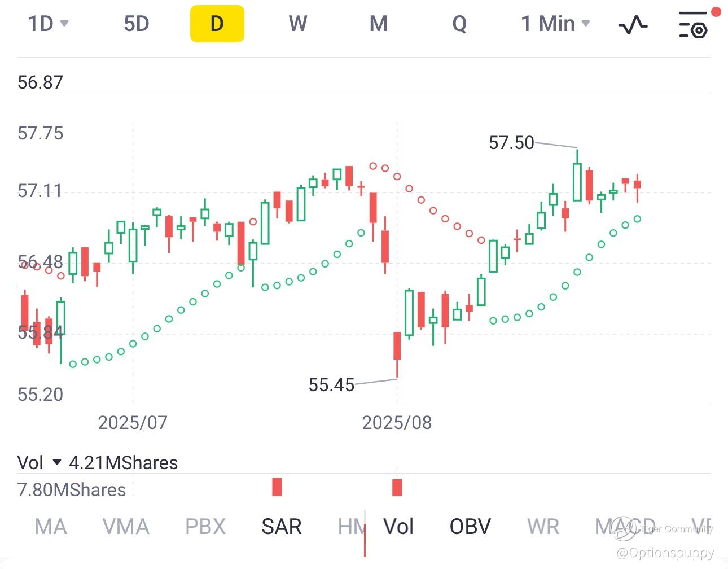This screenshot has height=569, width=728.
Task: Turn on the PBX indicator
Action: [x=205, y=527]
